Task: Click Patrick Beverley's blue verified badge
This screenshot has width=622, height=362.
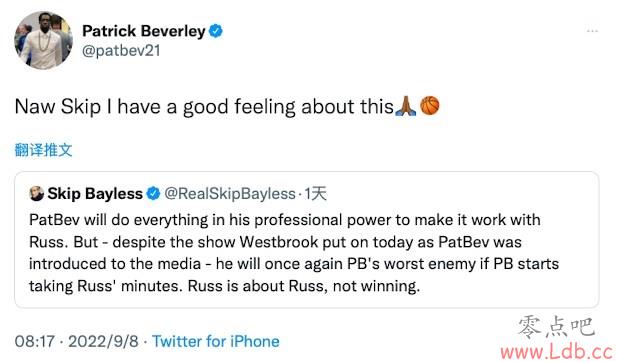Action: [215, 31]
